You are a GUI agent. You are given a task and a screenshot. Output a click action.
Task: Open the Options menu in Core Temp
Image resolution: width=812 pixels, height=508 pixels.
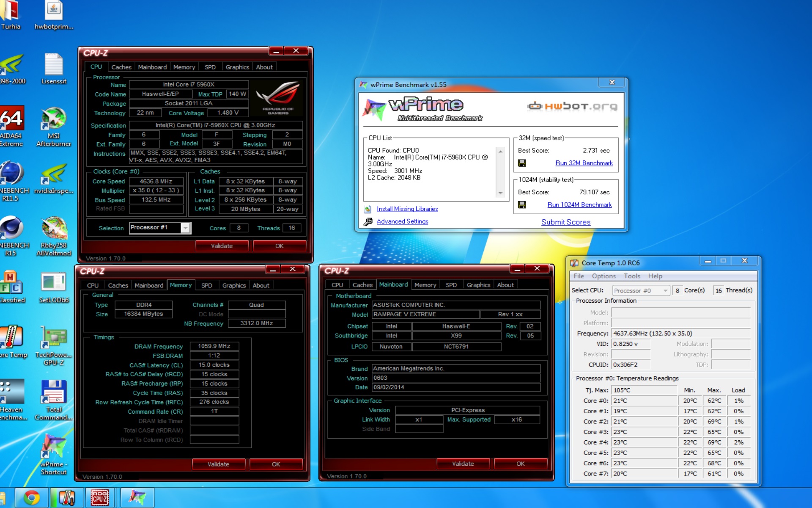[x=604, y=276]
